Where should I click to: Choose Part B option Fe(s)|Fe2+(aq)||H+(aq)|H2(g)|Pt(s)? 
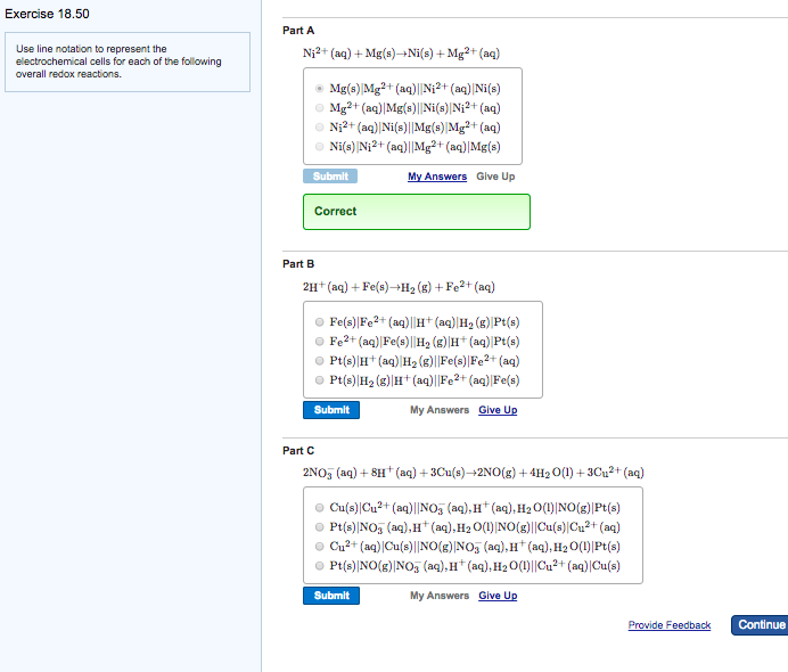click(x=319, y=322)
